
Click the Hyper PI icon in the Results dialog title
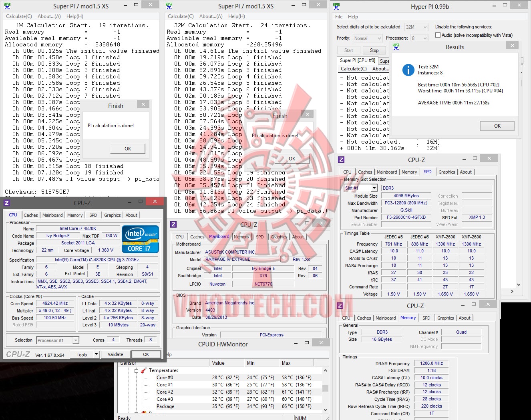(396, 47)
